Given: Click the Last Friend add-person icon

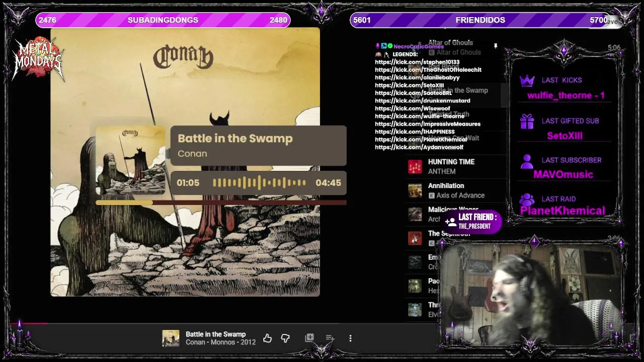Looking at the screenshot, I should (x=451, y=221).
